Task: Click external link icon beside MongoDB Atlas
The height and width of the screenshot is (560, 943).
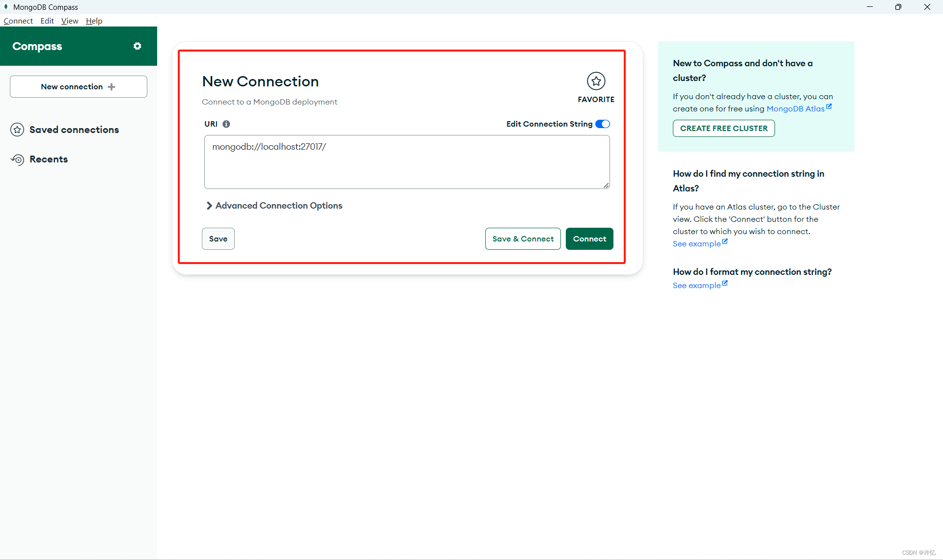Action: point(829,107)
